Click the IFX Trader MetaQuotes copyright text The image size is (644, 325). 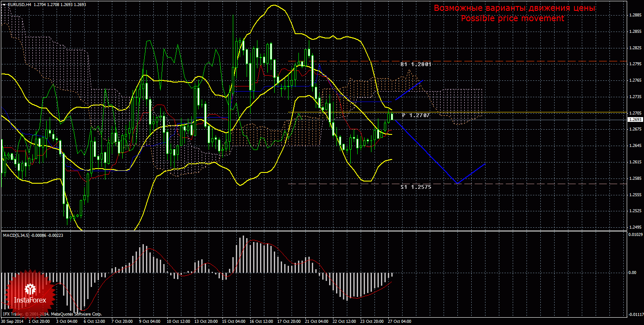[x=52, y=314]
